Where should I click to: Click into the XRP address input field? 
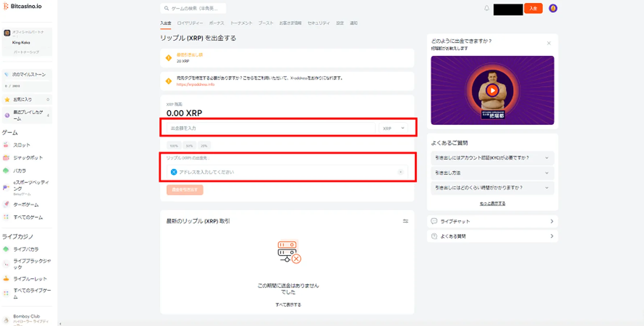point(287,172)
